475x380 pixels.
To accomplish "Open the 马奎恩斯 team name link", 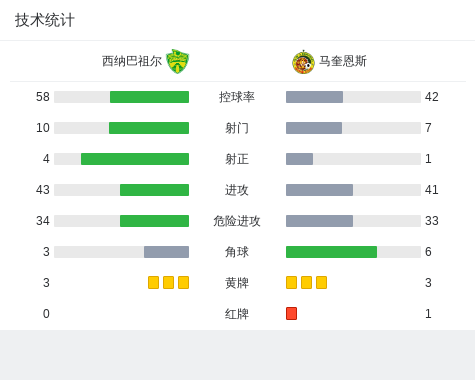I will coord(343,61).
